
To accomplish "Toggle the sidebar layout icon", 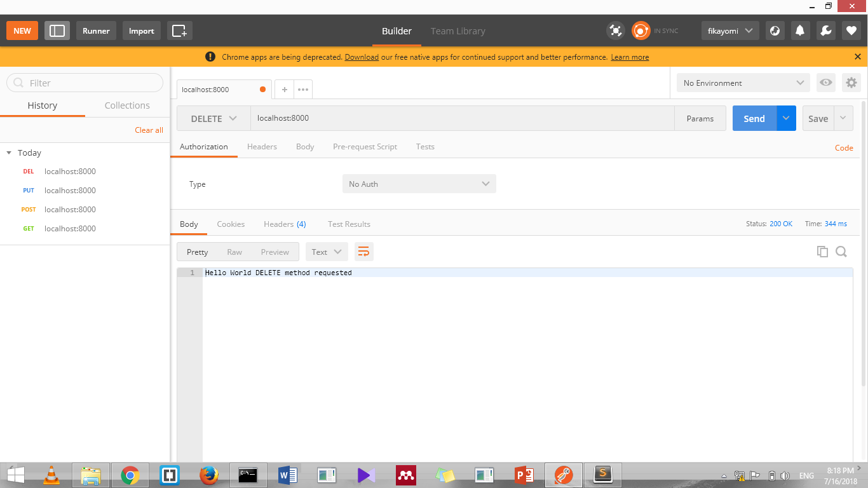I will tap(57, 30).
